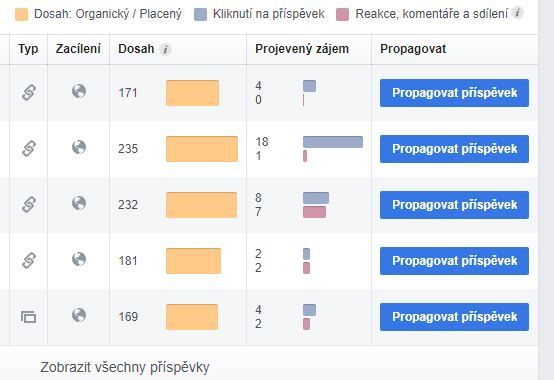The height and width of the screenshot is (380, 554).
Task: Select the Zacílení column header
Action: tap(78, 49)
